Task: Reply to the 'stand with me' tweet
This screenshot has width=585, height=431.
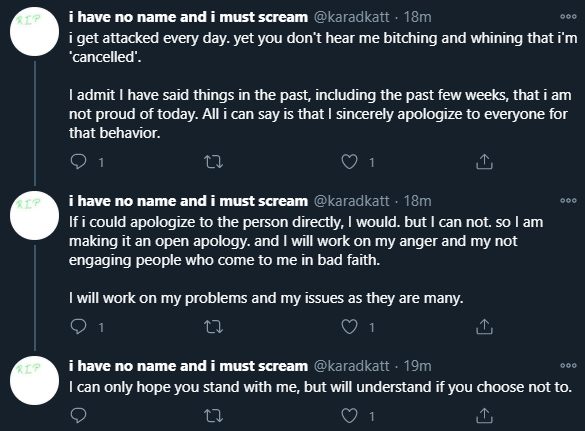Action: pos(78,416)
